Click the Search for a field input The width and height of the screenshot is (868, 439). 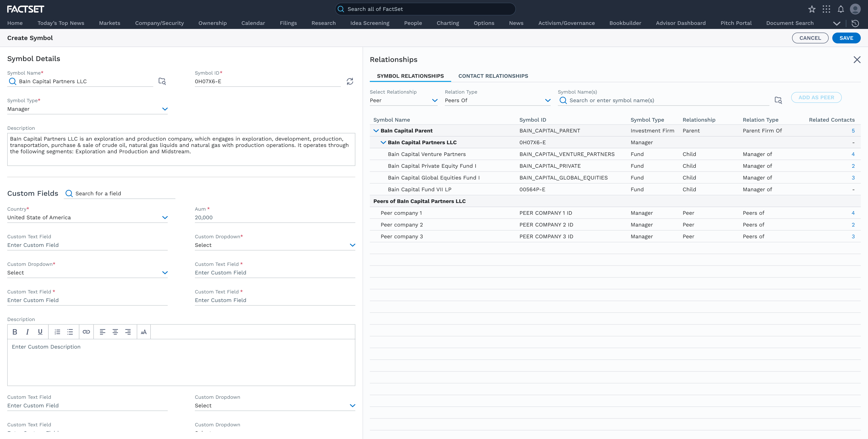[120, 193]
